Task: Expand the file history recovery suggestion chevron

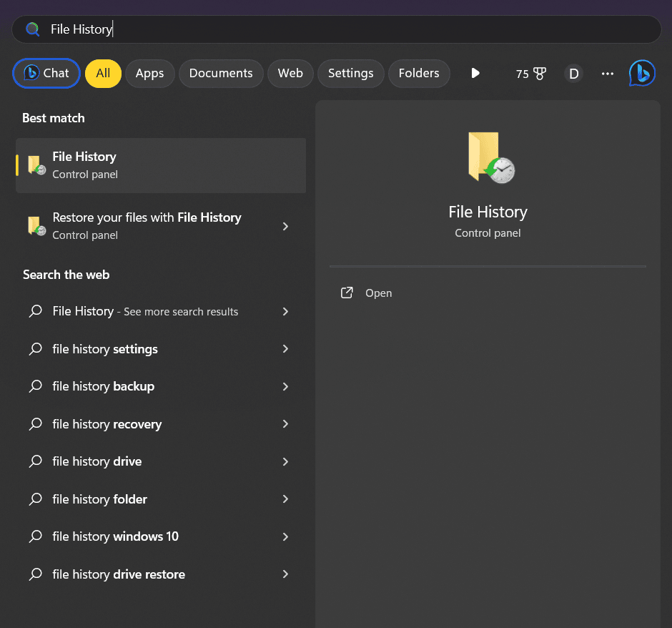Action: coord(285,423)
